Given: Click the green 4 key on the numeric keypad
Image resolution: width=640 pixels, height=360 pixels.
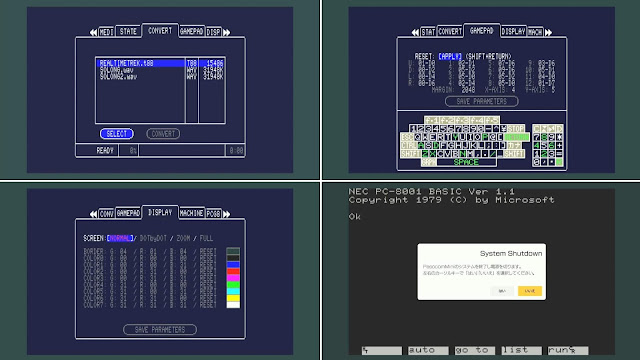Looking at the screenshot, I should (537, 146).
